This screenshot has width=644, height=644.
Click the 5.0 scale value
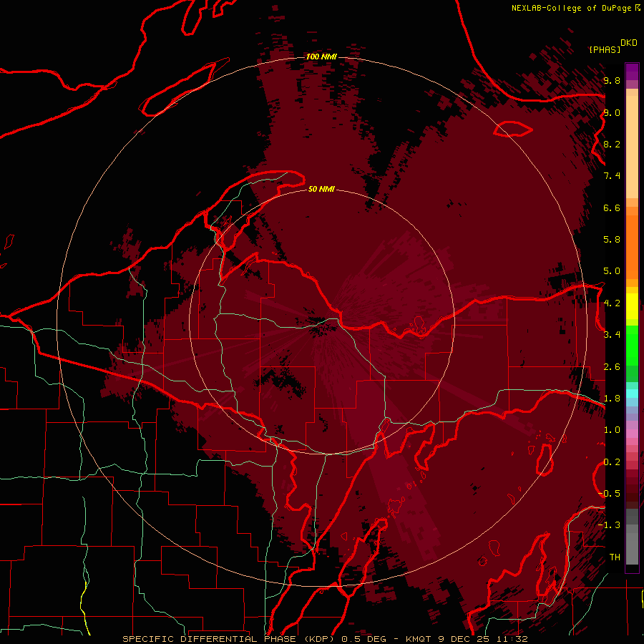[x=612, y=271]
